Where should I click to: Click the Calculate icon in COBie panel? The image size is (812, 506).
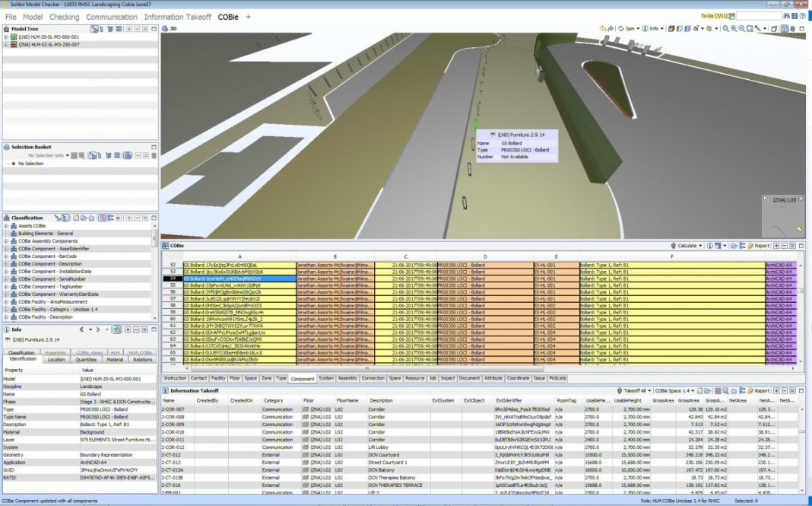(x=674, y=246)
